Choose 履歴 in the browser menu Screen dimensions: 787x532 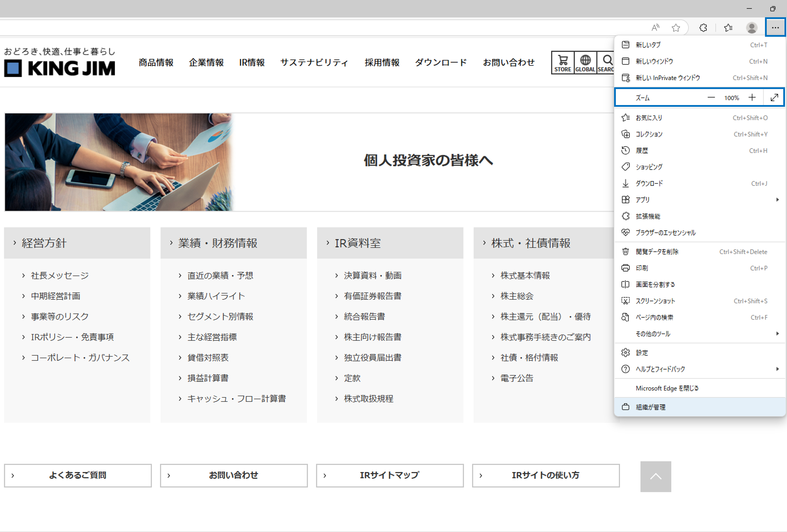(642, 151)
